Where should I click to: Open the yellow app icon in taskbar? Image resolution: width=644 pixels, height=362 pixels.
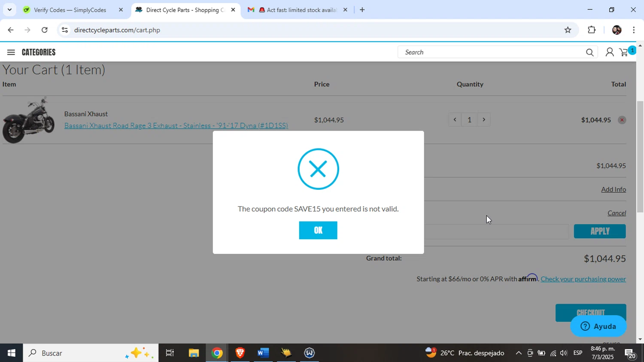tap(286, 353)
